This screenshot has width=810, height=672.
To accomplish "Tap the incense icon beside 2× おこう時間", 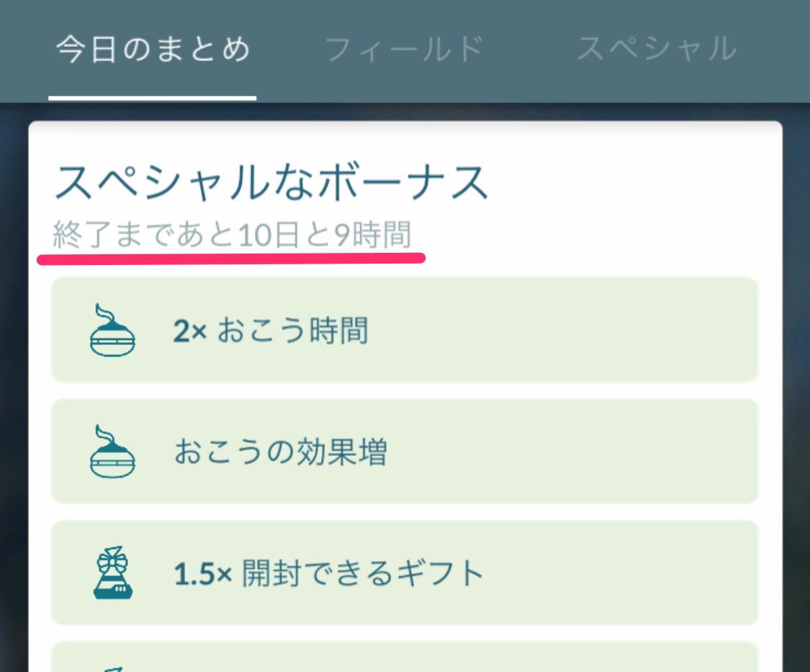I will pyautogui.click(x=112, y=330).
